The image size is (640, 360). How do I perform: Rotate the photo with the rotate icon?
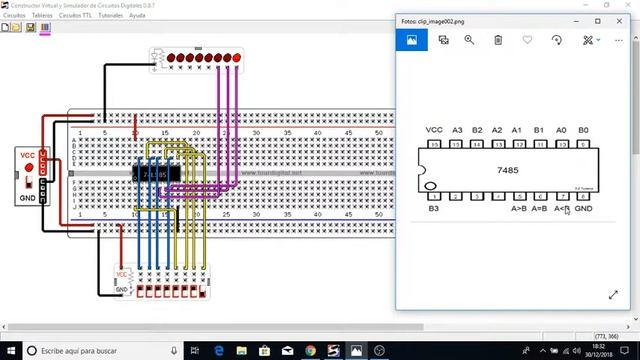click(557, 40)
